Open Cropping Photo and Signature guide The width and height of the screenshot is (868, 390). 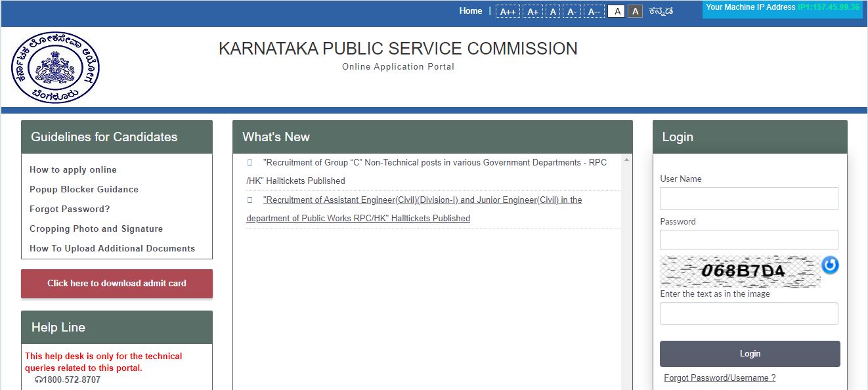(96, 228)
